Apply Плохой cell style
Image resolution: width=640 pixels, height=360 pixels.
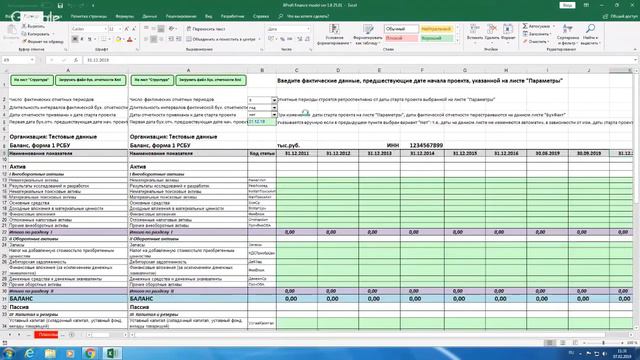click(x=401, y=38)
